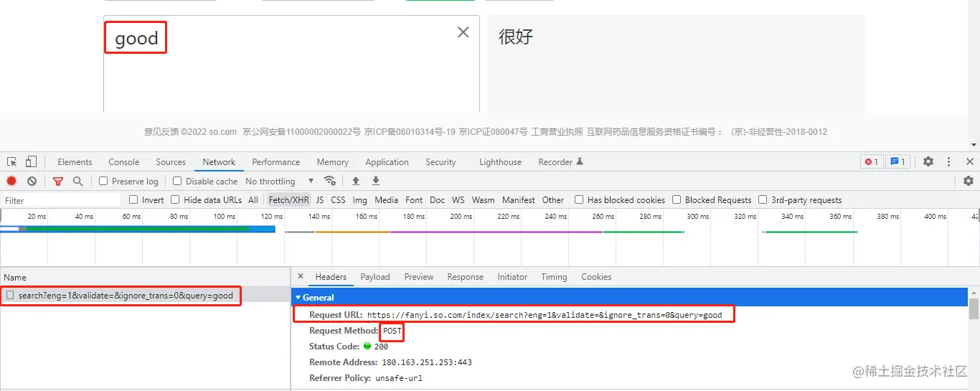The width and height of the screenshot is (980, 391).
Task: Open the DevTools settings gear
Action: [928, 161]
